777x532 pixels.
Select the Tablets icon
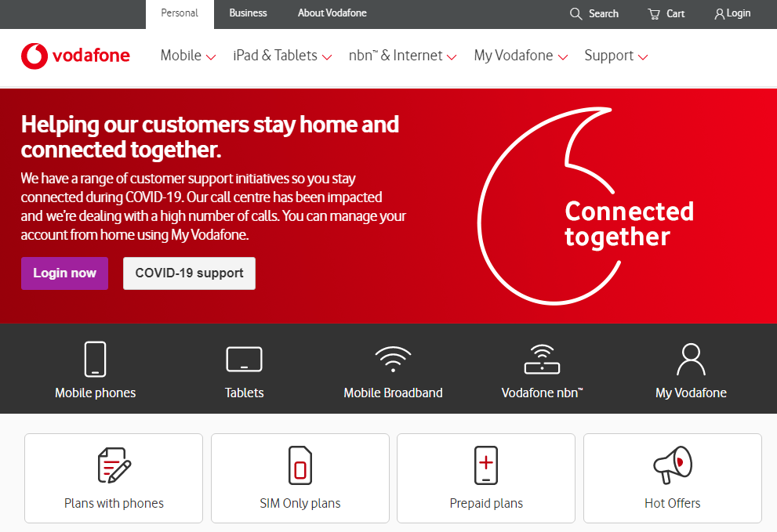click(245, 359)
